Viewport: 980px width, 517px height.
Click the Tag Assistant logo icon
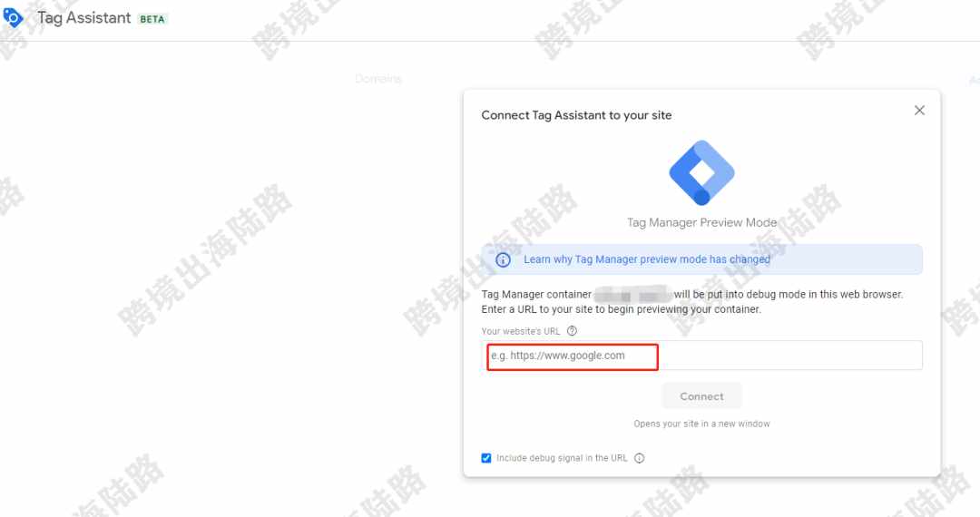click(x=13, y=17)
